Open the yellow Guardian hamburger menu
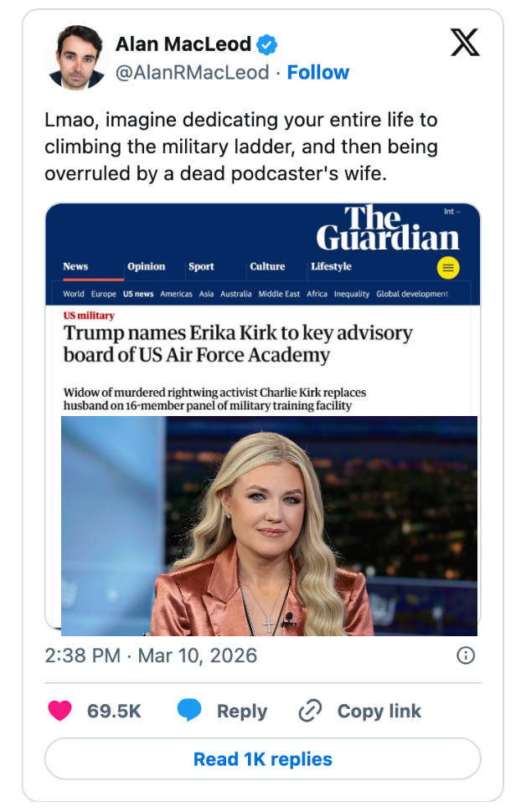This screenshot has height=812, width=521. coord(448,268)
